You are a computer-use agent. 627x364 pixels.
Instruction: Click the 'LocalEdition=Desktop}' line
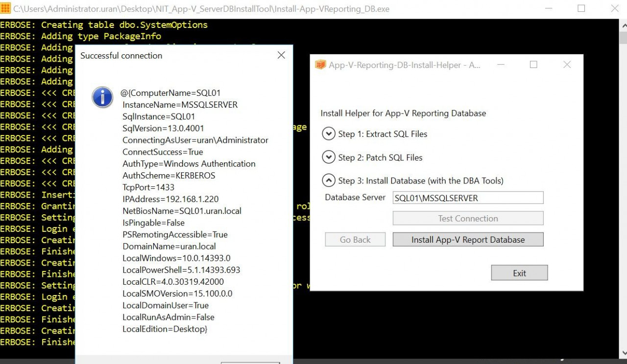click(x=165, y=329)
